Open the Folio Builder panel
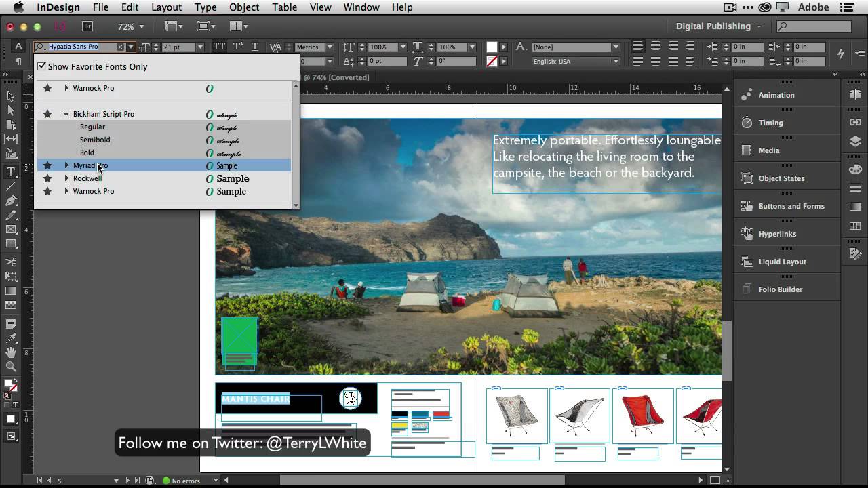 pos(780,289)
